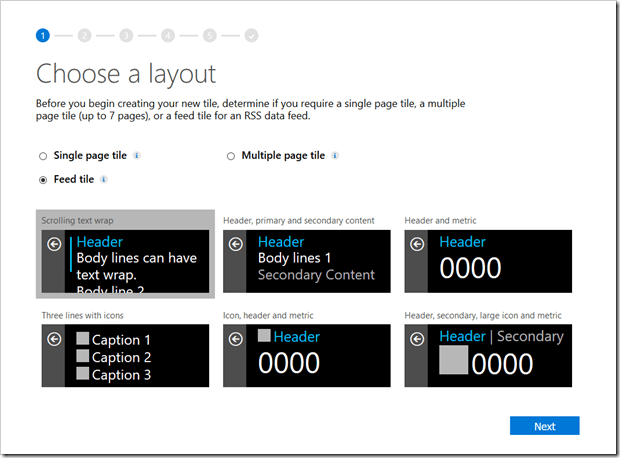Click back arrow on Icon, header and metric tile
The image size is (620, 458).
point(236,340)
